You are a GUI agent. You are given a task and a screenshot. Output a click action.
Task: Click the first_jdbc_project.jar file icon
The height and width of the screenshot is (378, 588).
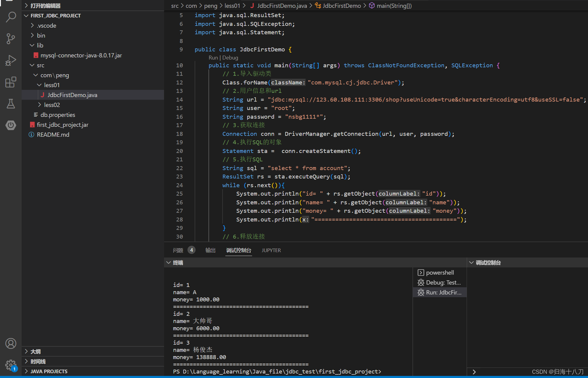point(32,125)
